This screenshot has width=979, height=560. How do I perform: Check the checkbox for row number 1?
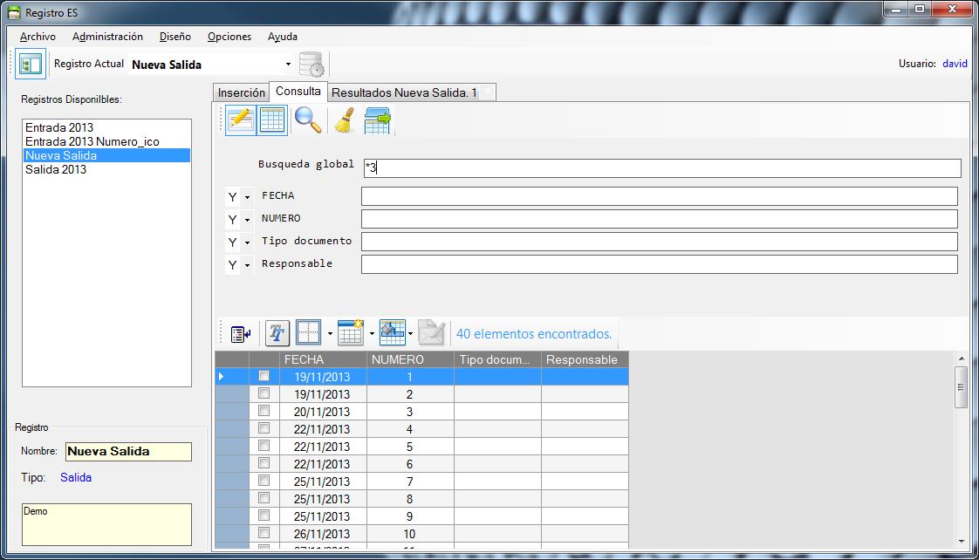(x=264, y=376)
